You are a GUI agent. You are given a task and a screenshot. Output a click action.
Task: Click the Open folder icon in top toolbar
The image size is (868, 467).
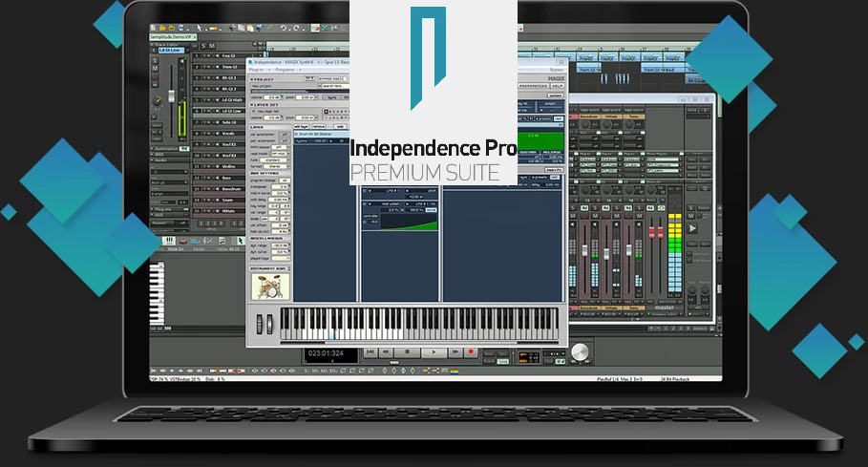pyautogui.click(x=162, y=29)
